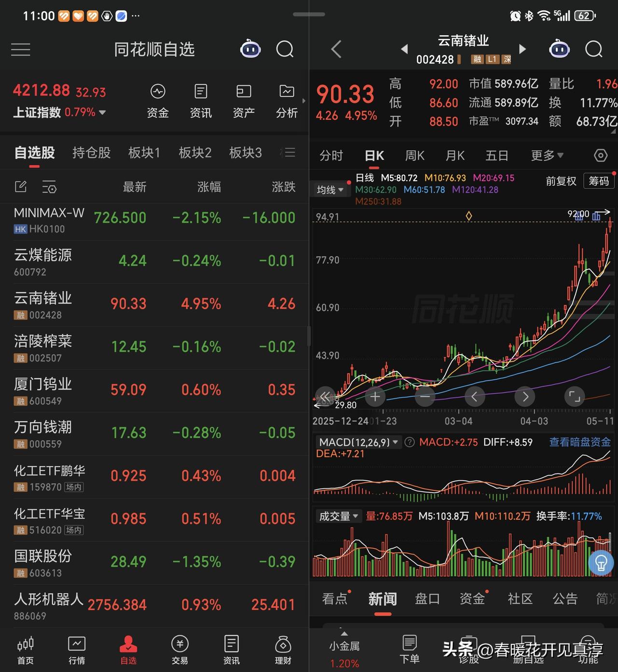Open the 云南锗业 row in watchlist
This screenshot has height=672, width=618.
[154, 305]
